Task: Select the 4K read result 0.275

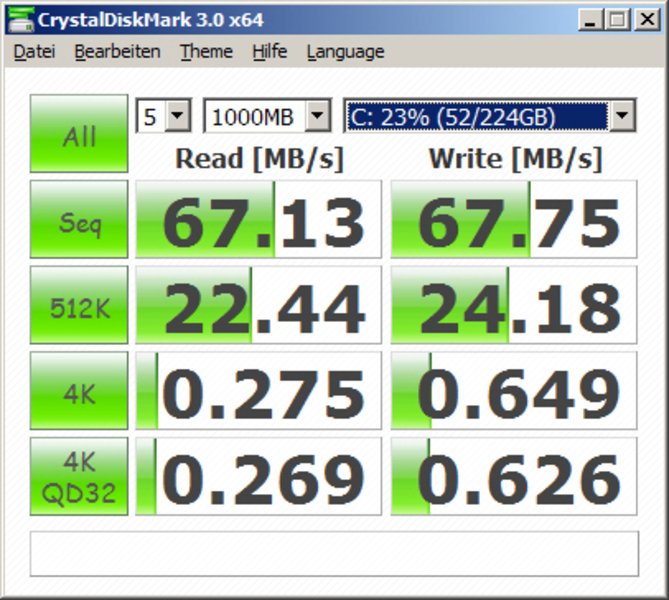Action: click(x=258, y=390)
